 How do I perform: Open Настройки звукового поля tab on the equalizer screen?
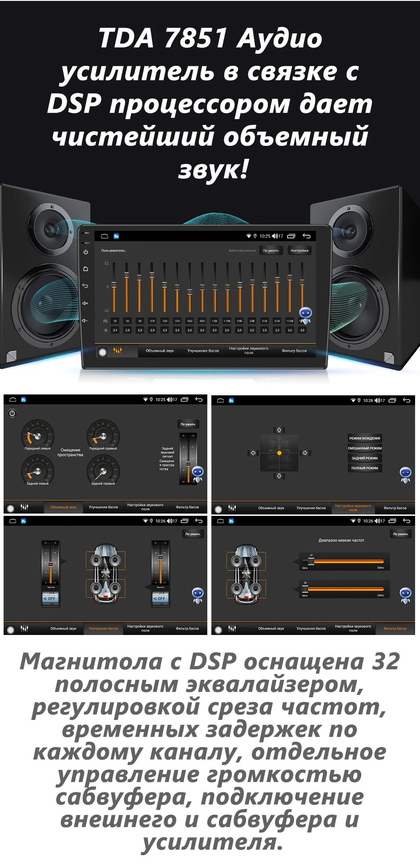point(249,350)
